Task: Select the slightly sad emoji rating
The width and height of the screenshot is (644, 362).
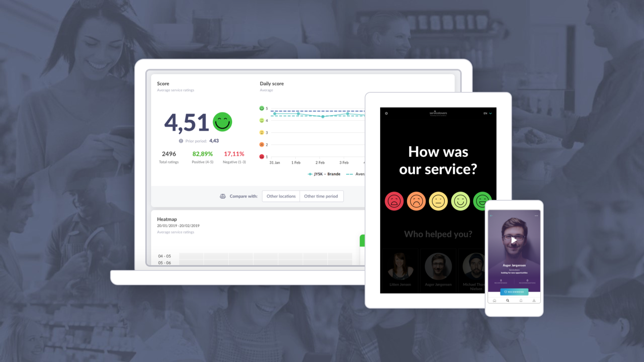Action: coord(416,201)
